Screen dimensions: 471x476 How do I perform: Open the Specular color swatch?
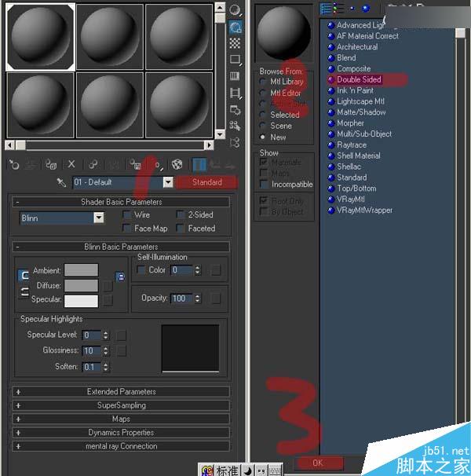(81, 301)
